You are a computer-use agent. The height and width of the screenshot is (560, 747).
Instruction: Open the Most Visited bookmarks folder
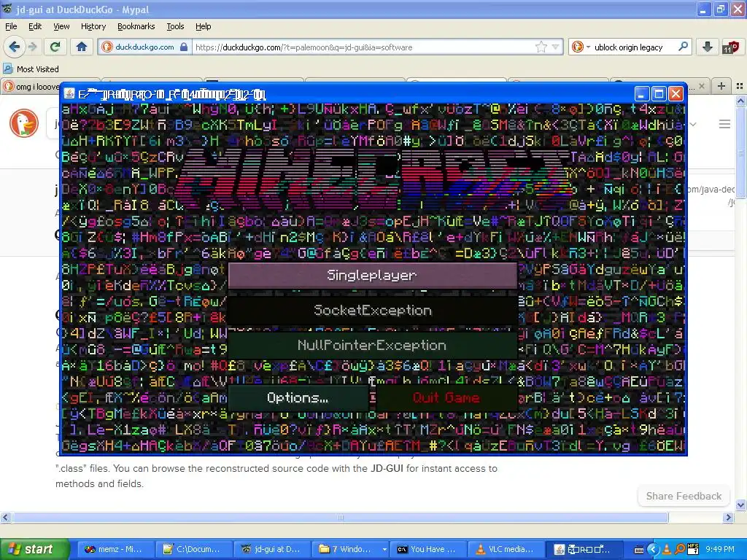point(31,69)
